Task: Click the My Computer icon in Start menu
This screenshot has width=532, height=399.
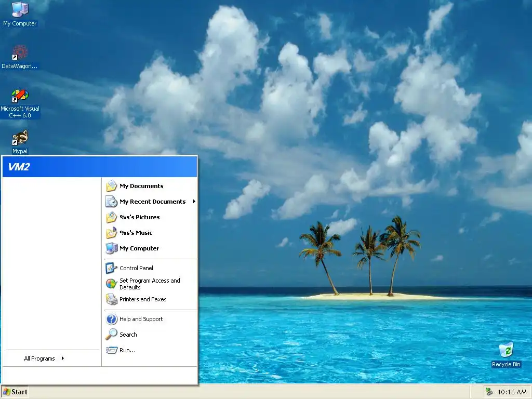Action: [x=111, y=248]
